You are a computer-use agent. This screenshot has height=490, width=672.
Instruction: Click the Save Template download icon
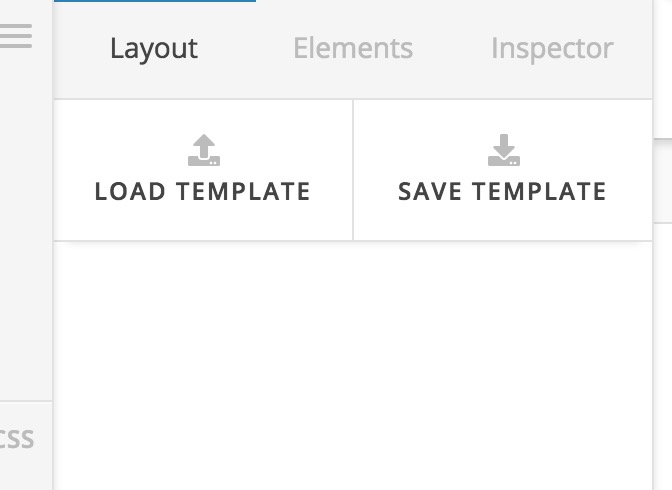coord(503,150)
